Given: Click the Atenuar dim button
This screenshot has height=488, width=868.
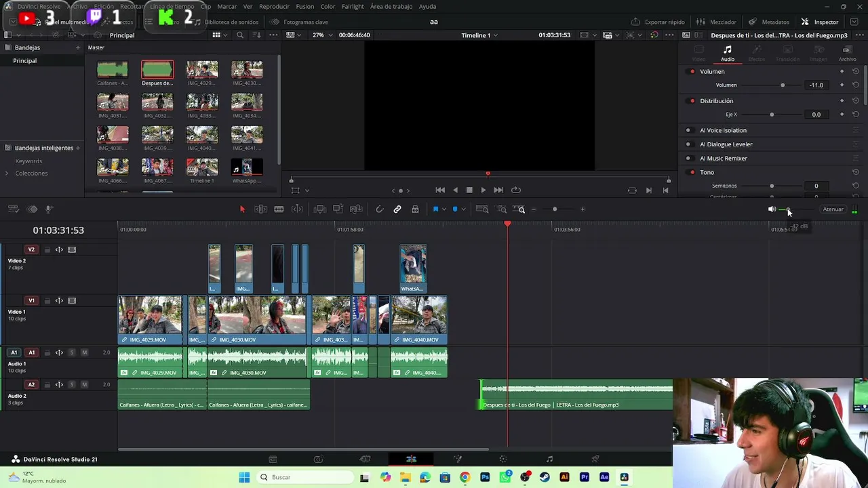Looking at the screenshot, I should click(833, 209).
